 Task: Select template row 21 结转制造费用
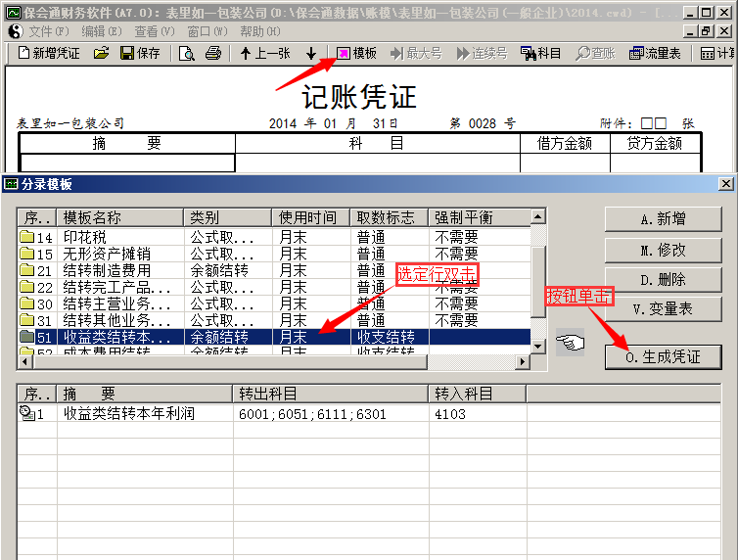(x=274, y=270)
